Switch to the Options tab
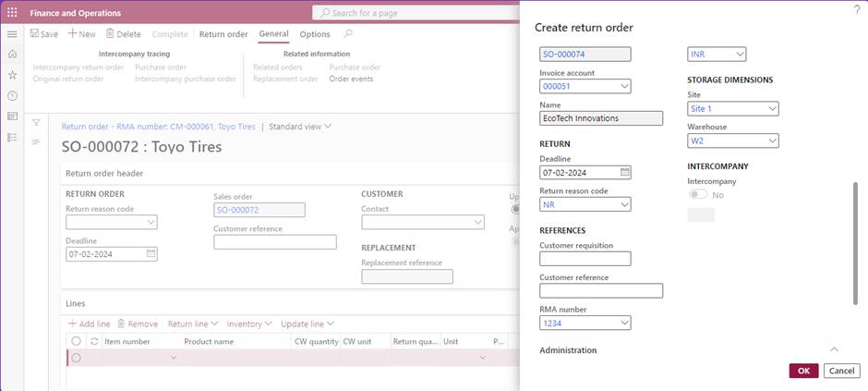This screenshot has width=868, height=391. [315, 34]
